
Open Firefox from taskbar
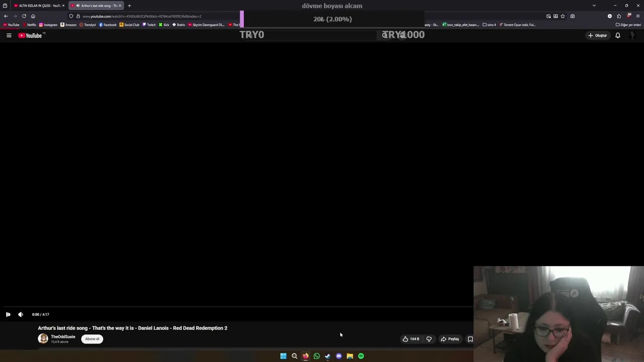[x=305, y=356]
